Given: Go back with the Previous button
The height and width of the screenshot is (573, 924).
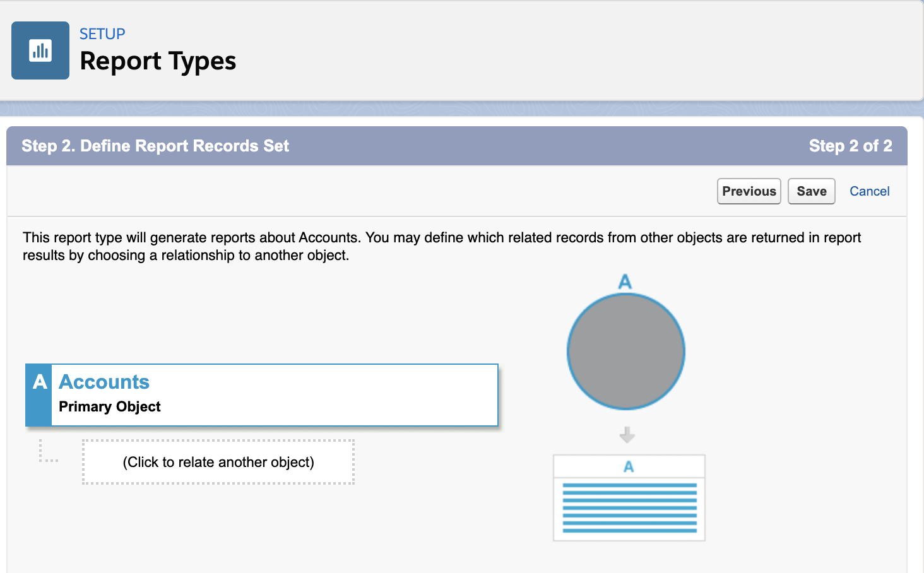Looking at the screenshot, I should point(749,191).
